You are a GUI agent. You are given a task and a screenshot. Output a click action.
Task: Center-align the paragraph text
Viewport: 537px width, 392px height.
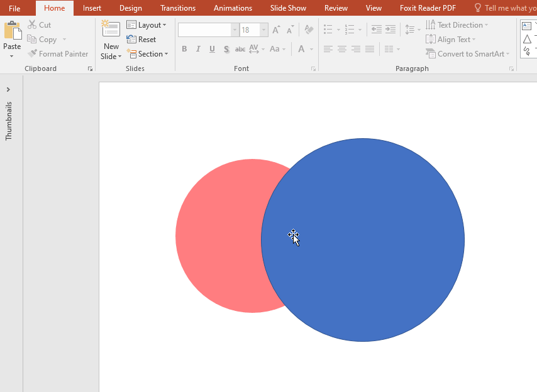[x=341, y=49]
